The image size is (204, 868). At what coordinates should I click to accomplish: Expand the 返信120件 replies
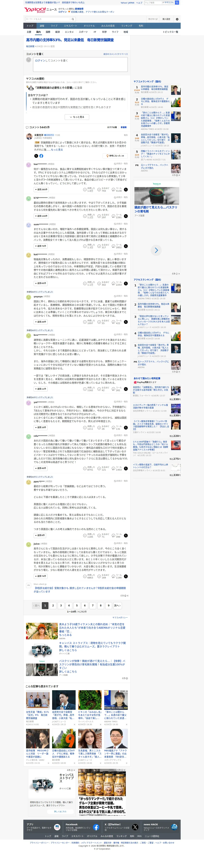pos(41,216)
